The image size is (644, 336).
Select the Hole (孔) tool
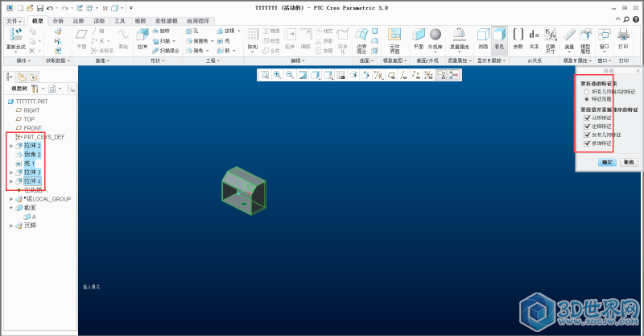192,31
